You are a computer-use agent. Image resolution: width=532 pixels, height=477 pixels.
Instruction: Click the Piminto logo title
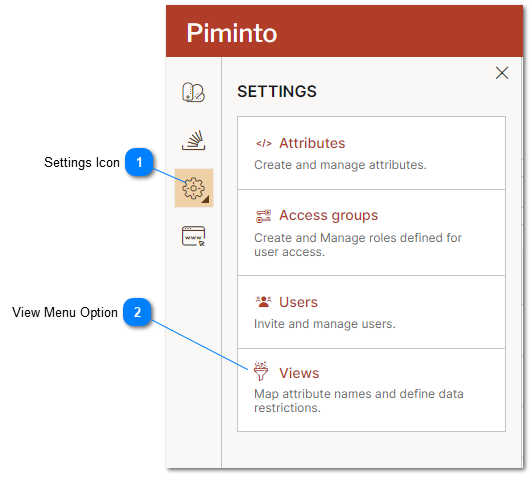pyautogui.click(x=232, y=33)
